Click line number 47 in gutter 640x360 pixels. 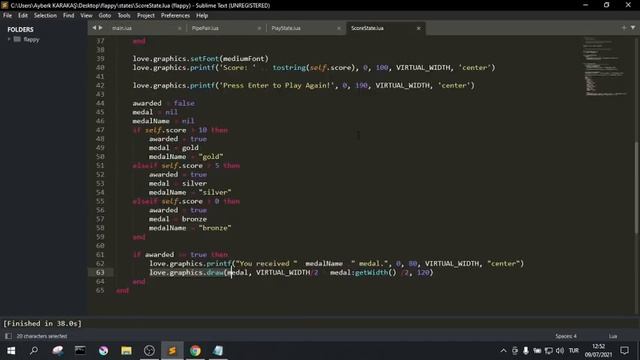(x=100, y=130)
